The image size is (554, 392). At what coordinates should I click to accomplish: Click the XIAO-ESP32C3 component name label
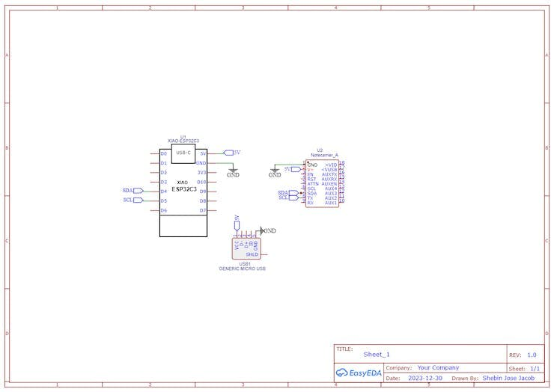pyautogui.click(x=183, y=141)
